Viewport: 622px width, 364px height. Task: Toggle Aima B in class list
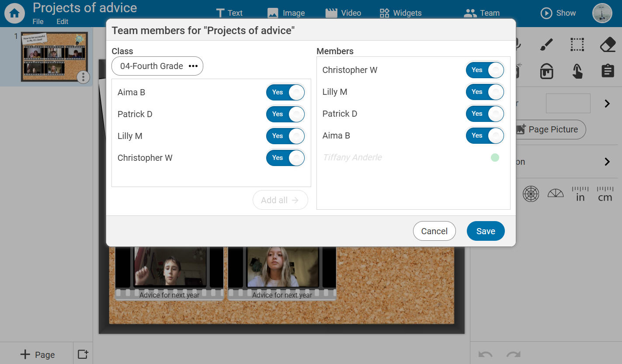coord(285,92)
